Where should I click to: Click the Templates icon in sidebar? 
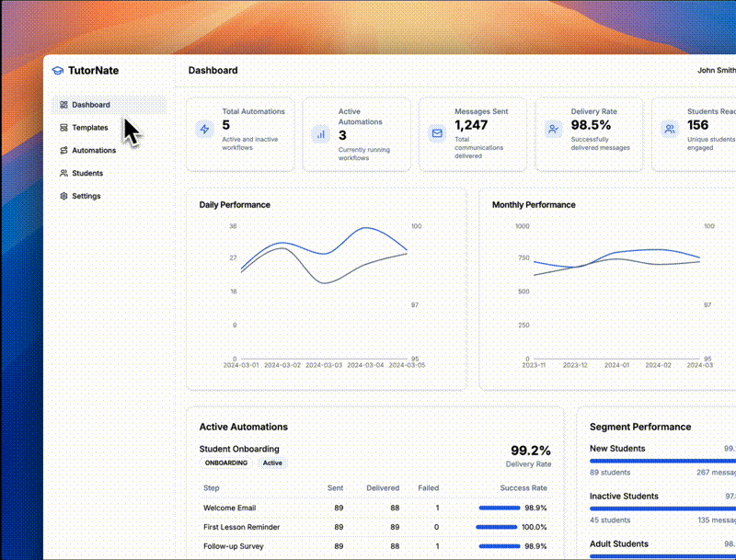coord(63,128)
